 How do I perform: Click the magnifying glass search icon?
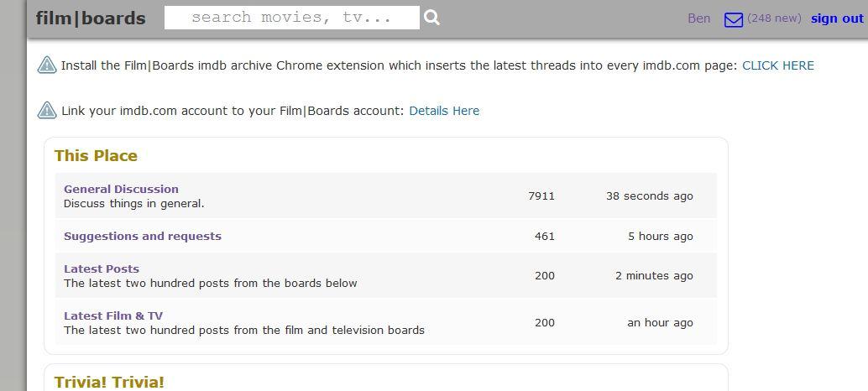click(431, 18)
